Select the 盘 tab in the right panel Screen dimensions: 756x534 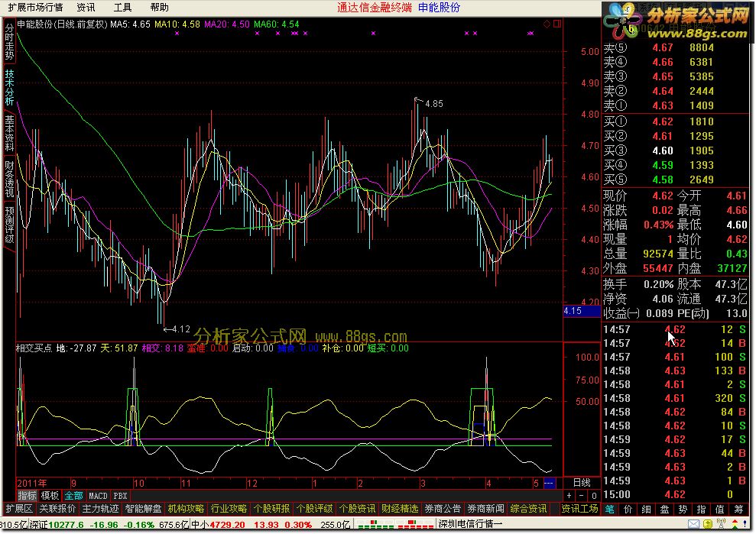tap(664, 509)
